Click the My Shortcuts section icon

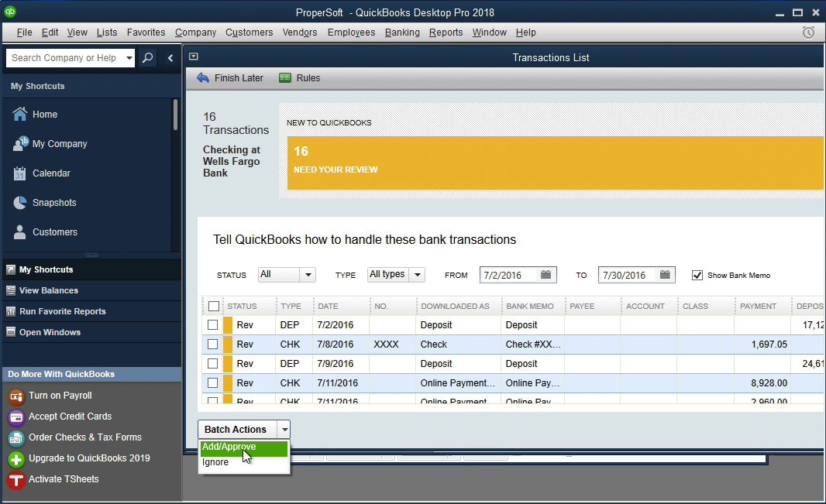tap(11, 269)
